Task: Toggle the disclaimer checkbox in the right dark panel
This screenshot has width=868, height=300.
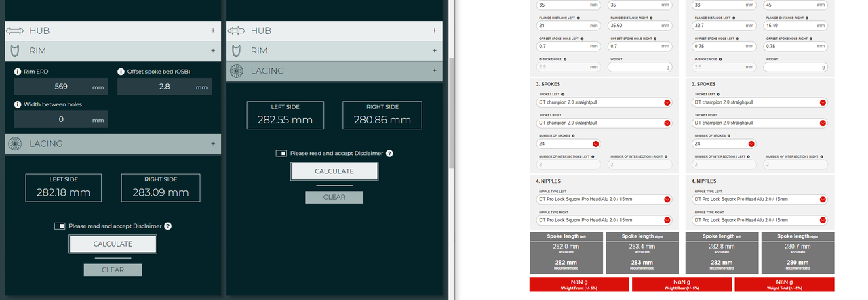Action: click(x=281, y=153)
